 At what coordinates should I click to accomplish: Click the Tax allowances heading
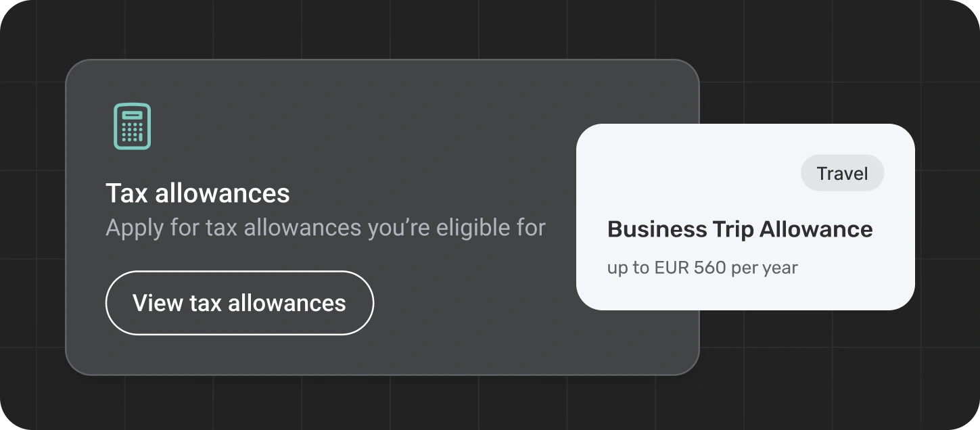(197, 193)
